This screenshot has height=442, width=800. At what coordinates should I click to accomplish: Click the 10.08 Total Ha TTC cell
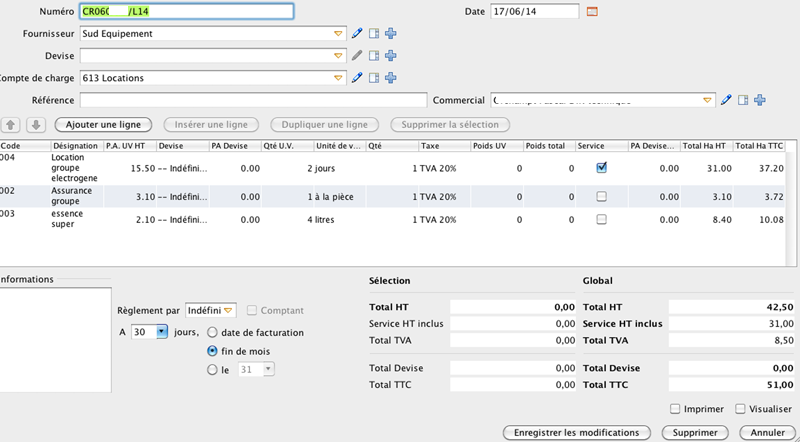(x=759, y=219)
